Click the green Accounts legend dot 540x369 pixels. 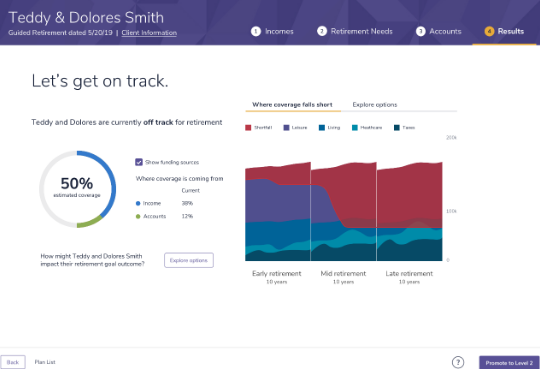click(x=138, y=216)
